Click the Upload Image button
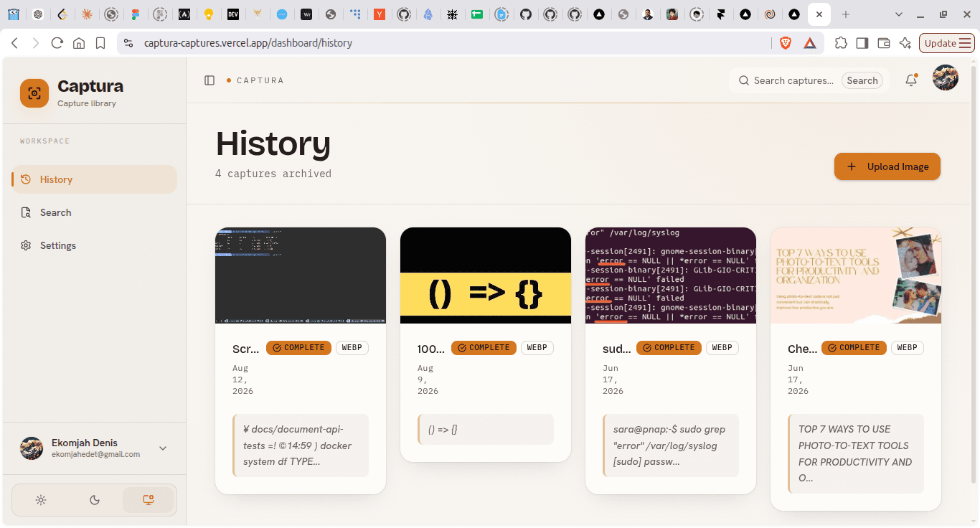 [x=887, y=166]
